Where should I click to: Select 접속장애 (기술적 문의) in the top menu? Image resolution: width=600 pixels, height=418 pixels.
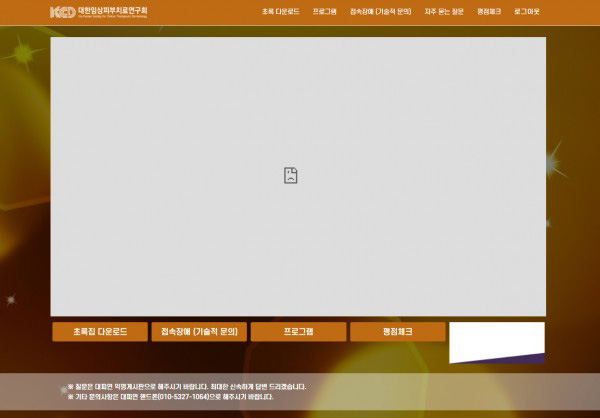[380, 12]
